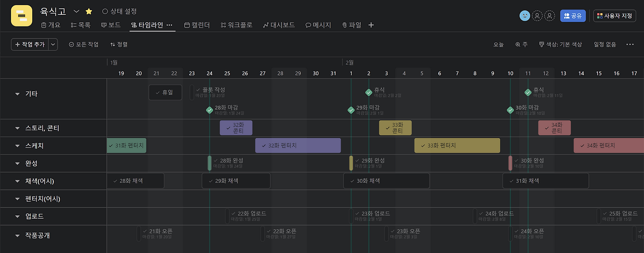Open the project dropdown arrow beside 육식고

(x=76, y=11)
